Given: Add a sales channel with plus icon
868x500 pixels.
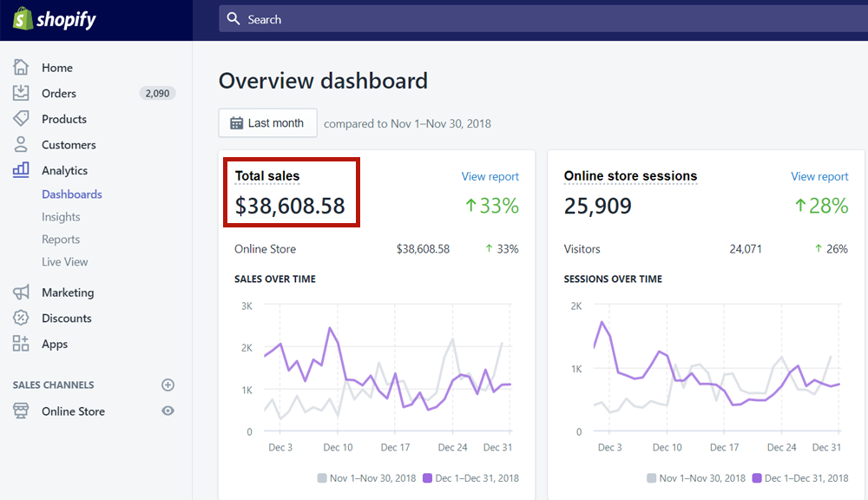Looking at the screenshot, I should 168,385.
